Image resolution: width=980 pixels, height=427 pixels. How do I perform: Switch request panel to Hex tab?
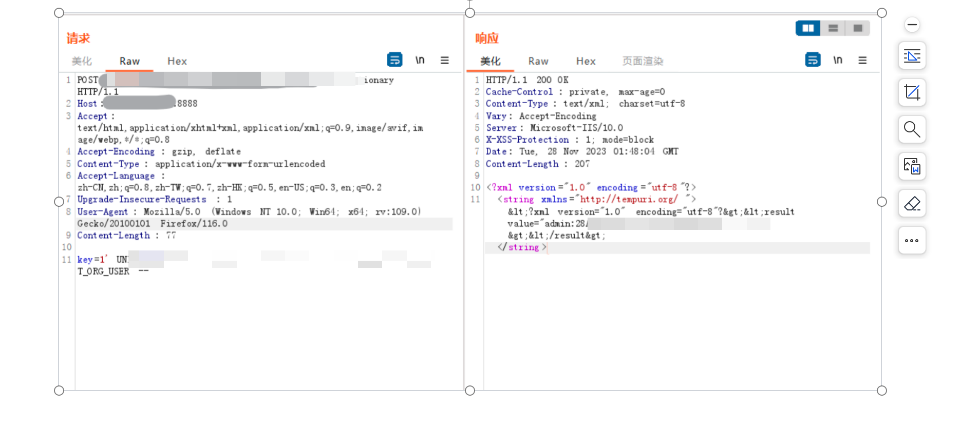(177, 61)
